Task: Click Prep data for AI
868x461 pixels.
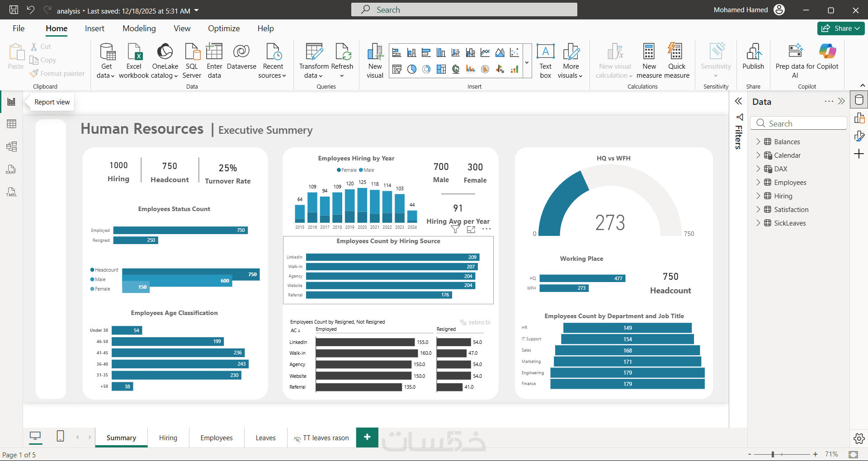Action: [x=795, y=61]
